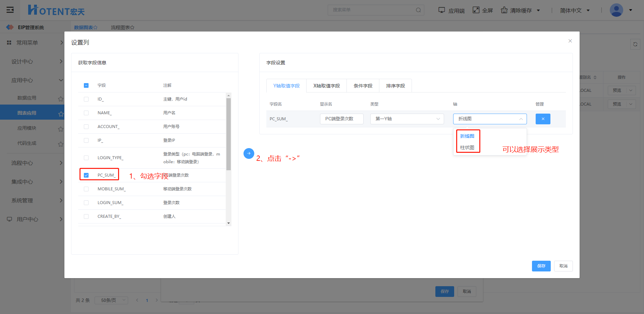Click the clear cache icon
The width and height of the screenshot is (644, 314).
tap(504, 10)
